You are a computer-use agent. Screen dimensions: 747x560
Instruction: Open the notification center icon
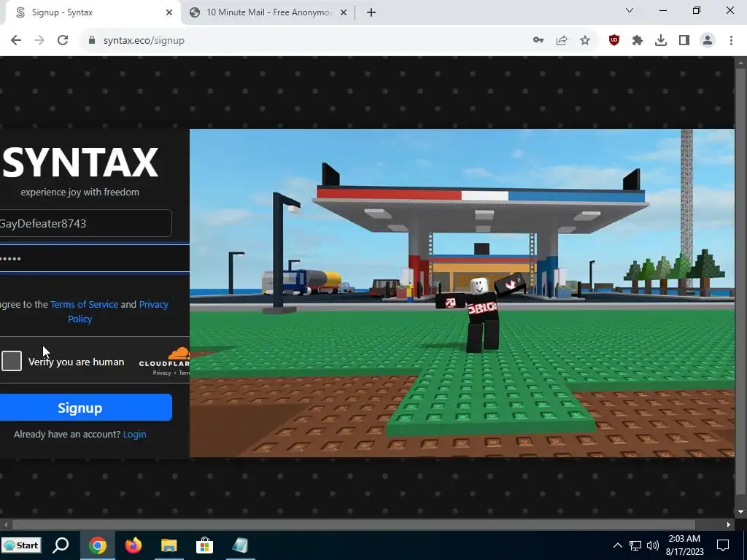coord(723,545)
